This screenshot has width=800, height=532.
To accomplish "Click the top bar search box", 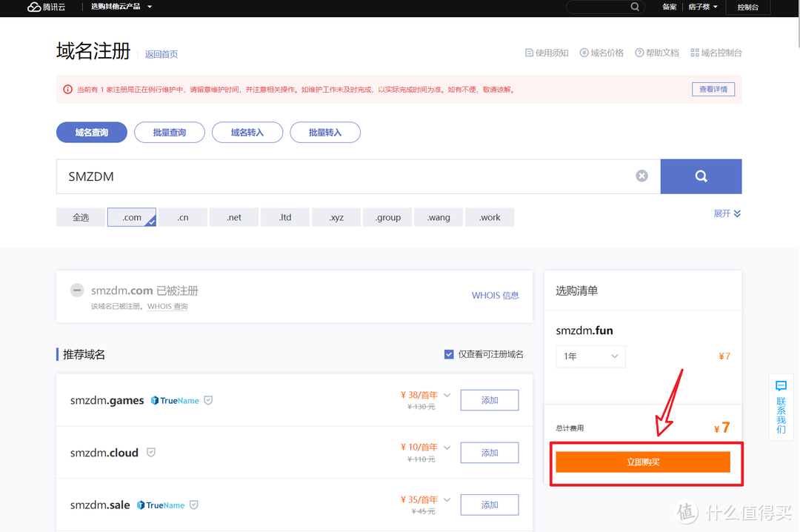I will (605, 7).
